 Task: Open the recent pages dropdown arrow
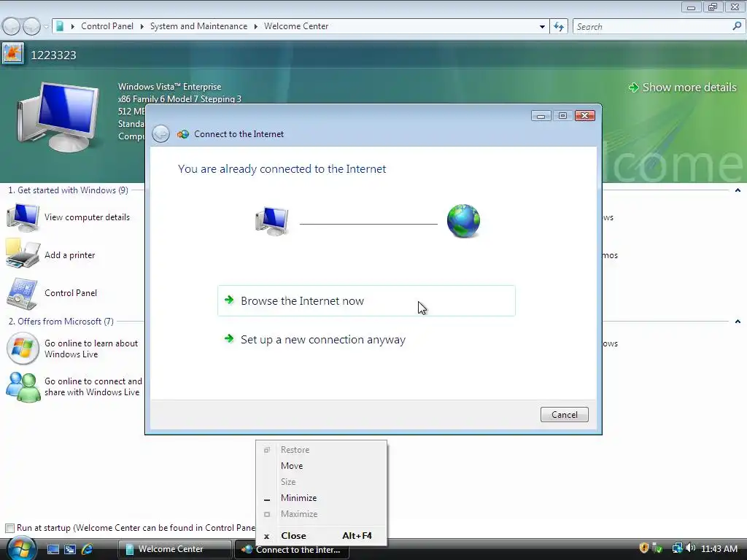pos(46,27)
